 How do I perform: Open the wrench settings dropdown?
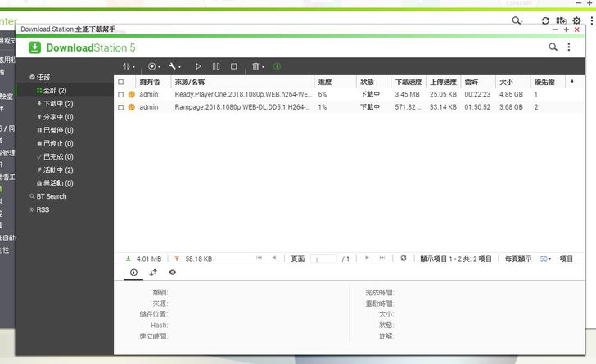click(174, 66)
